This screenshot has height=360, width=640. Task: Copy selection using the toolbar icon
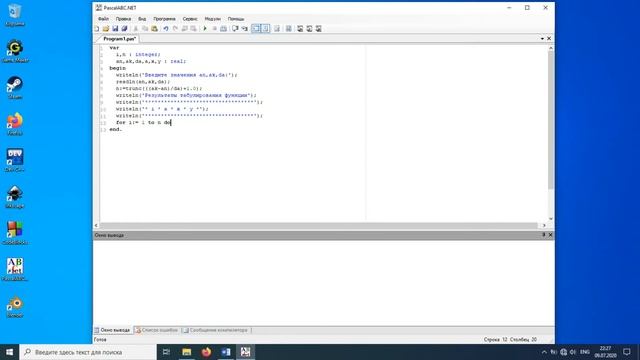coord(145,29)
